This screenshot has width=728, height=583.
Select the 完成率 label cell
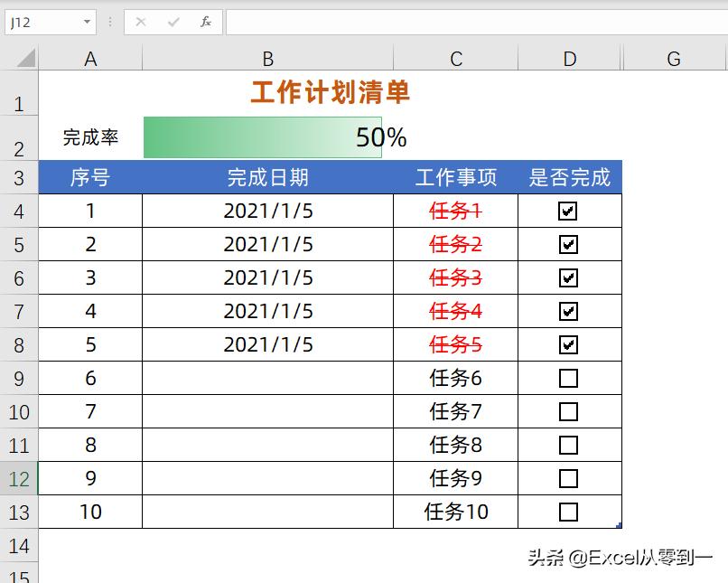(90, 137)
